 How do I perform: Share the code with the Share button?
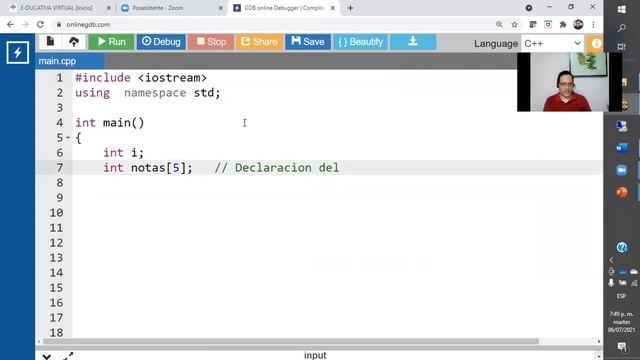coord(259,42)
